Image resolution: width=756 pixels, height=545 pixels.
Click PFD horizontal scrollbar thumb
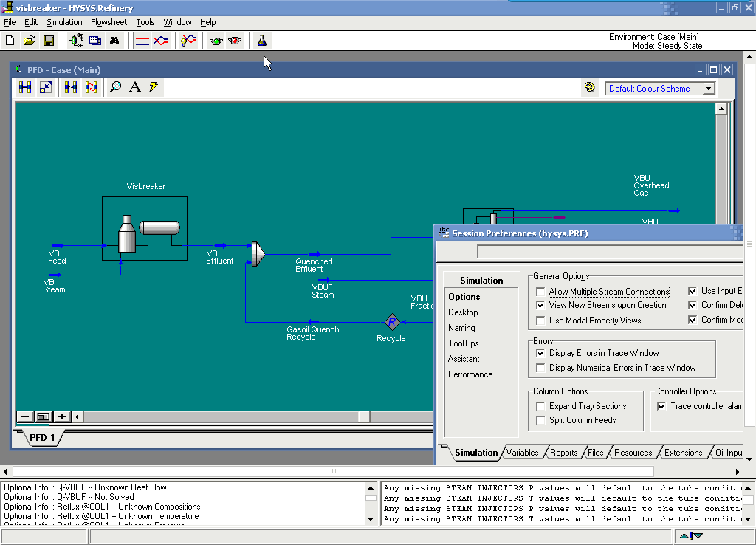click(x=364, y=417)
